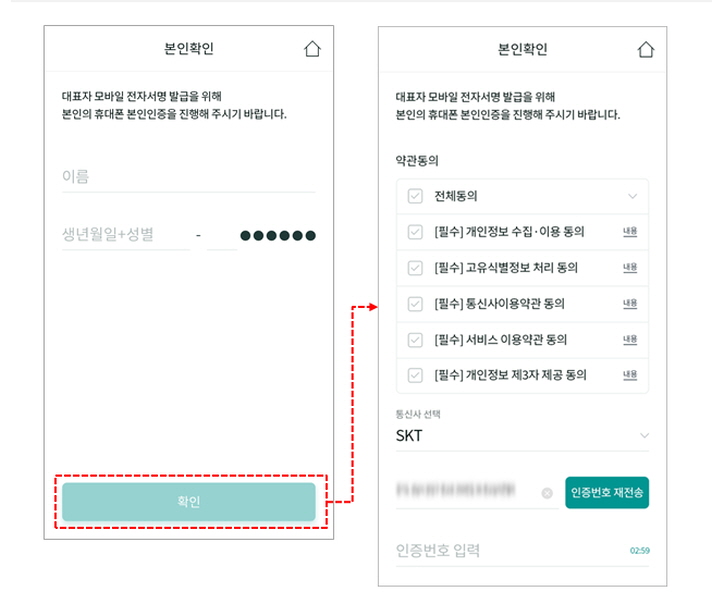This screenshot has height=604, width=712.
Task: Toggle 고유식별정보 처리 동의 checkbox
Action: pos(415,268)
